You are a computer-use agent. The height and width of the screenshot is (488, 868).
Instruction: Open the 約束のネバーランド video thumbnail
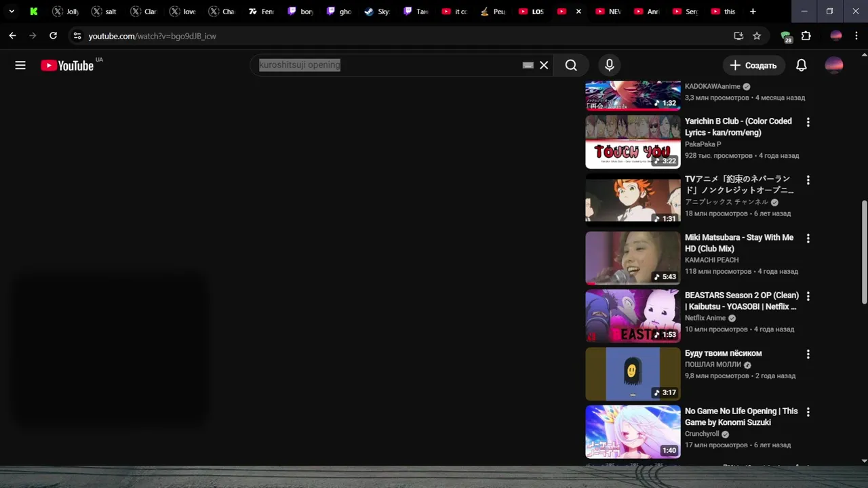tap(633, 200)
